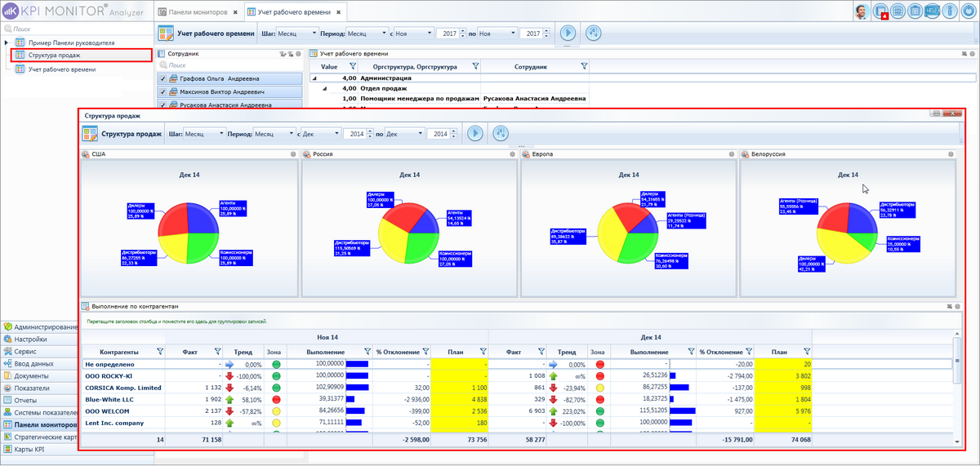Toggle checkbox for Графова Ольга Андреевна
The height and width of the screenshot is (466, 980).
(x=164, y=79)
